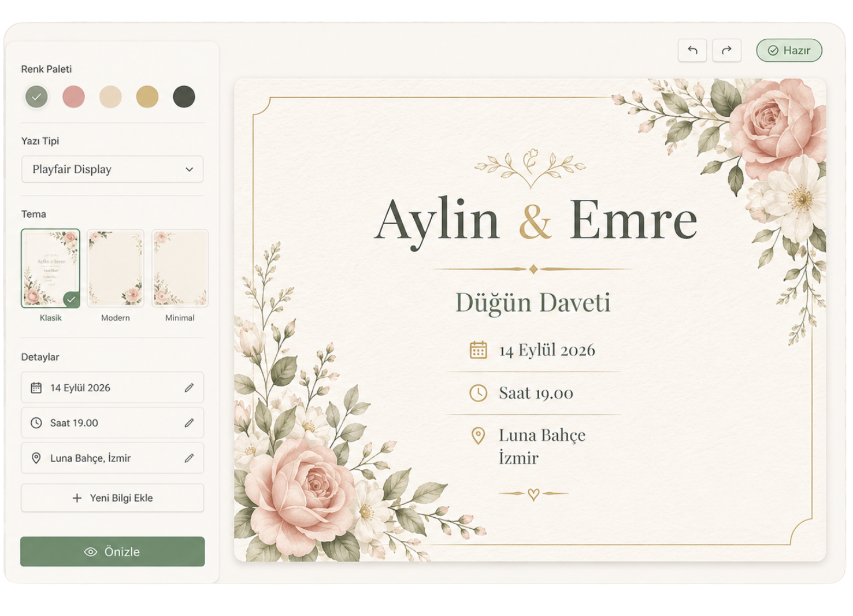
Task: Expand the font list with the chevron arrow
Action: pyautogui.click(x=189, y=169)
